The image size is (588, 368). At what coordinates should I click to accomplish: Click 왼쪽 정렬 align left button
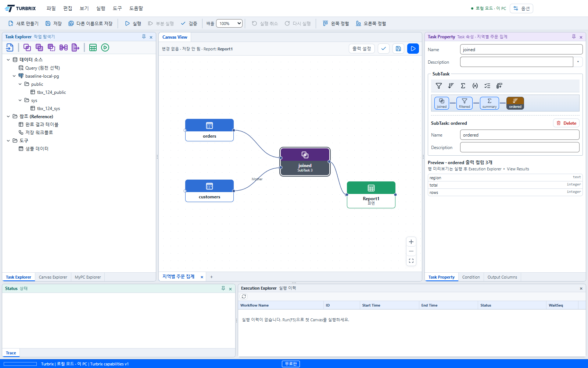336,24
